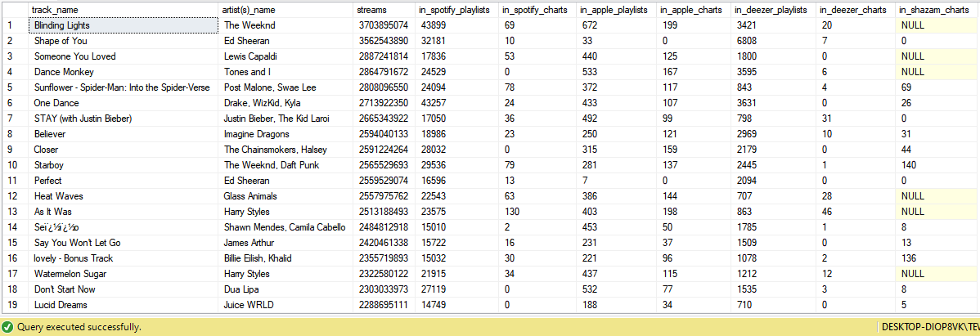This screenshot has height=336, width=980.
Task: Select the streams value for Lucid Dreams
Action: [383, 305]
